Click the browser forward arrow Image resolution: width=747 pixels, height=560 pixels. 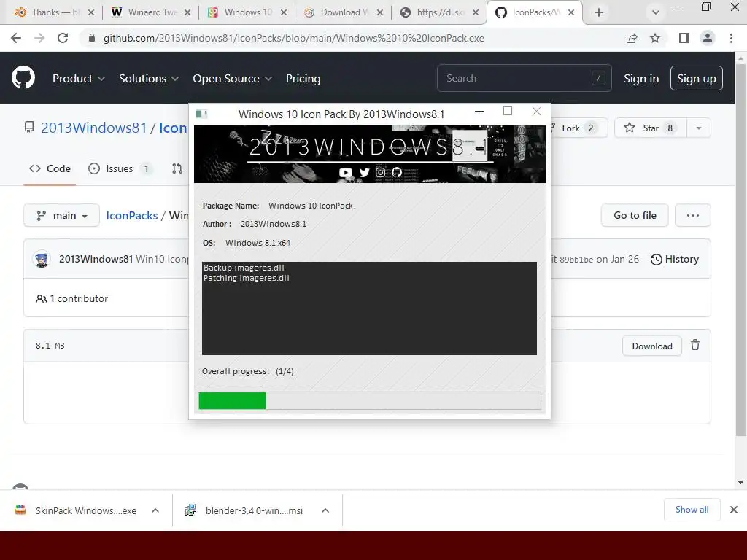[x=39, y=38]
